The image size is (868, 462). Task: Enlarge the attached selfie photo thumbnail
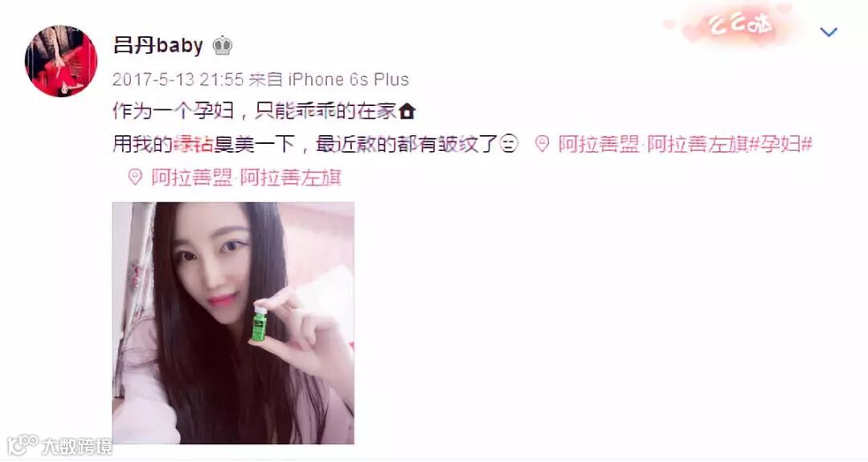(233, 323)
